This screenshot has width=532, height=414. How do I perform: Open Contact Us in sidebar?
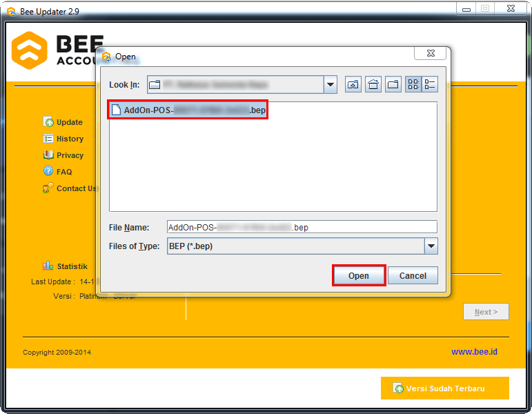77,188
